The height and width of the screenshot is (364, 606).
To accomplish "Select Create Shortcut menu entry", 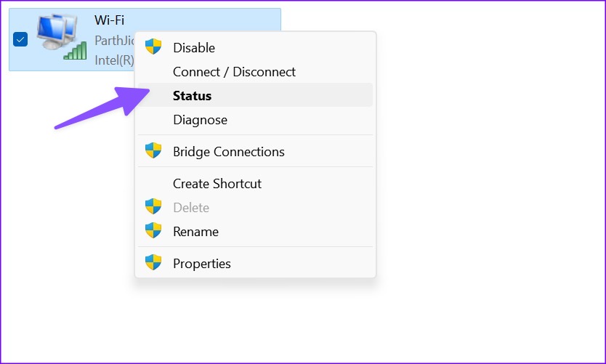I will (255, 184).
